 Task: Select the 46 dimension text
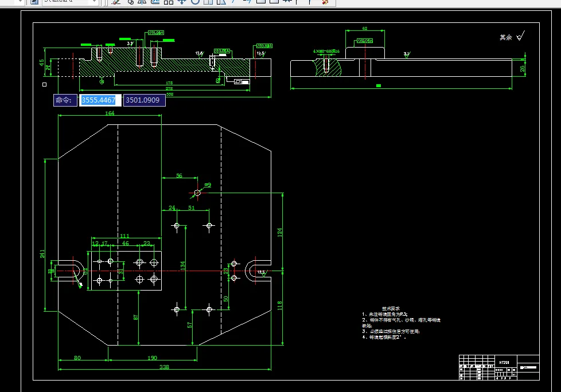tap(125, 243)
